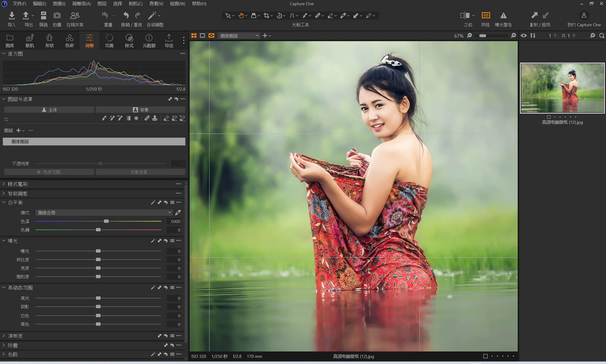
Task: Select the Crop cursor tool
Action: pos(266,16)
